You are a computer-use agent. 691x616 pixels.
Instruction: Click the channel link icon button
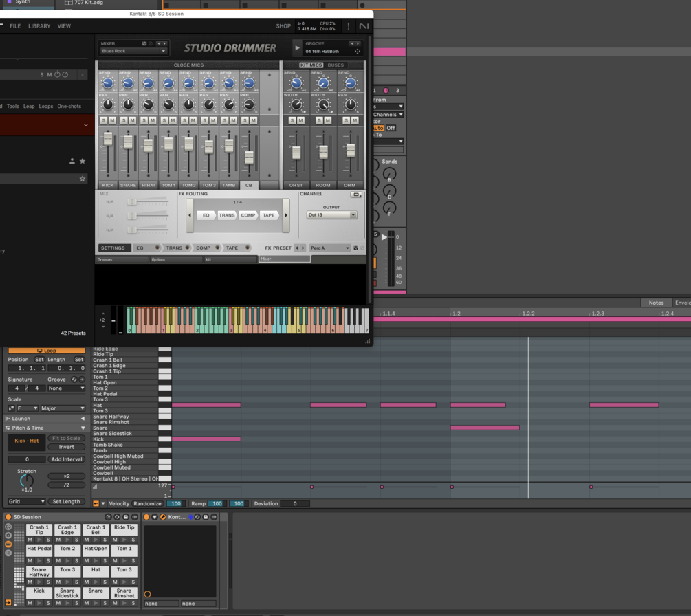click(x=356, y=195)
